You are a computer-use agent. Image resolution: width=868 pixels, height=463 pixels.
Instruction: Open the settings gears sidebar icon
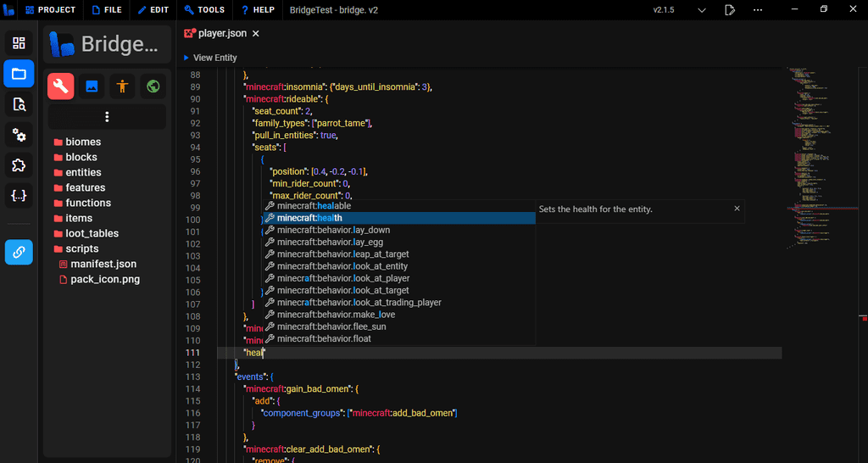pos(19,135)
